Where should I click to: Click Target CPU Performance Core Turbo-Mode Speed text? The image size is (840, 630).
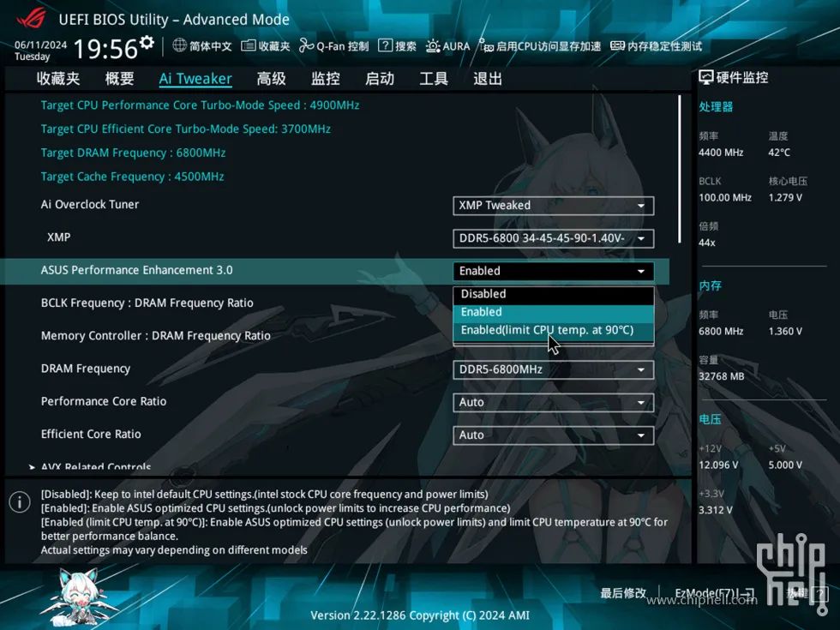200,105
